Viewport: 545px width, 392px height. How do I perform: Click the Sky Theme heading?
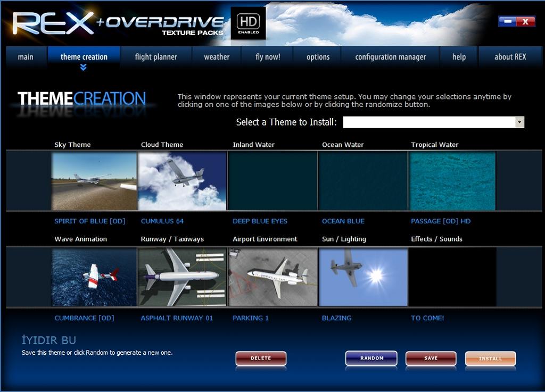tap(72, 145)
